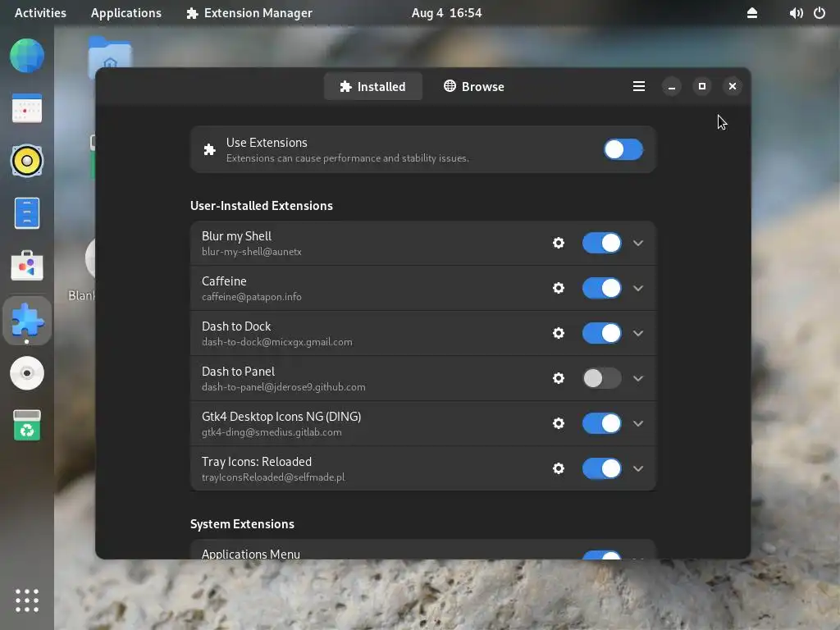Screen dimensions: 840x630
Task: Launch web browser from the dock
Action: point(27,56)
